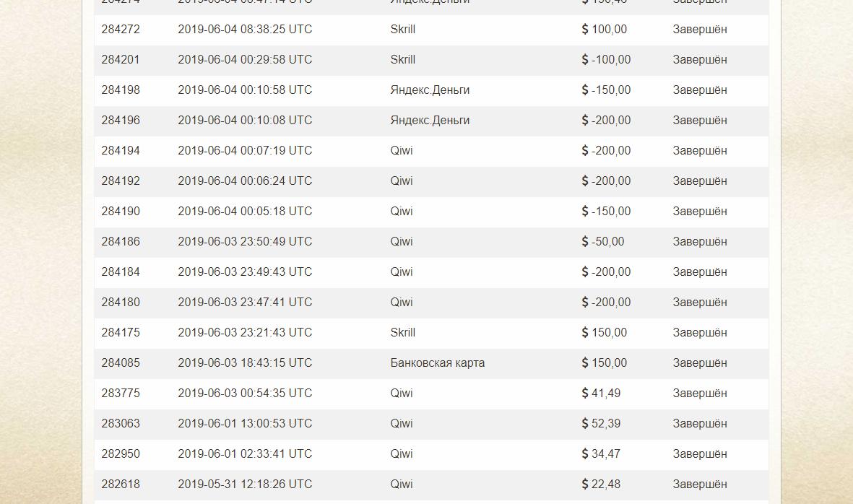Screen dimensions: 853x504
Task: Click the $ -50,00 amount
Action: pyautogui.click(x=603, y=242)
